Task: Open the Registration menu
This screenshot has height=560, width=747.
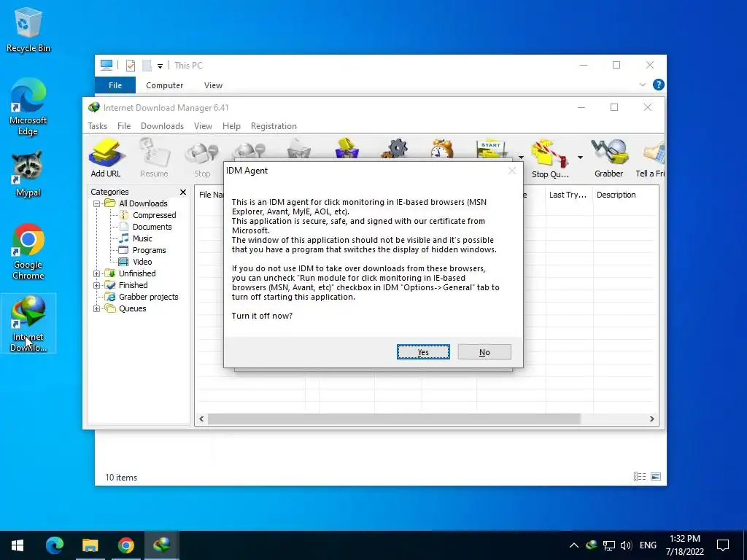Action: [x=274, y=126]
